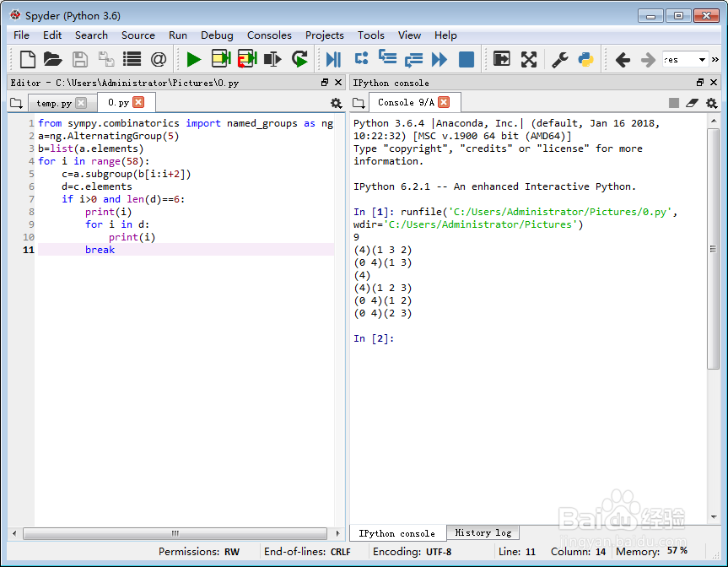The height and width of the screenshot is (567, 728).
Task: Undock the IPython console pane
Action: (700, 82)
